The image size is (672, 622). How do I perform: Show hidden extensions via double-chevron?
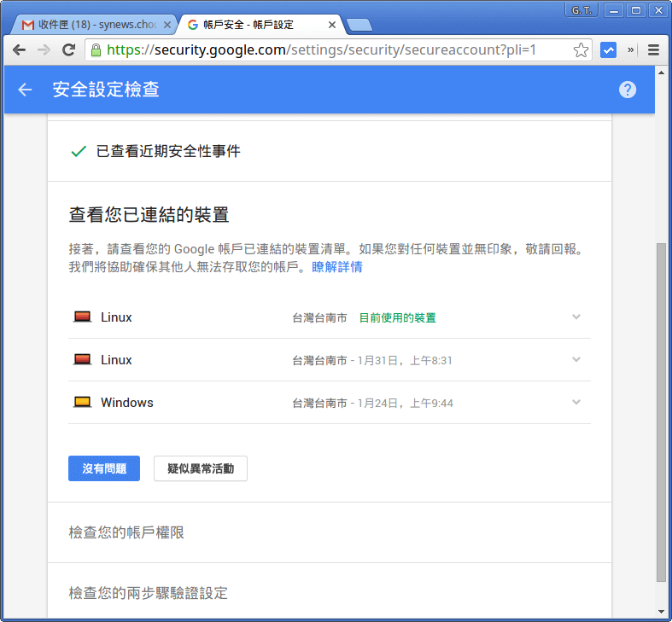[630, 50]
